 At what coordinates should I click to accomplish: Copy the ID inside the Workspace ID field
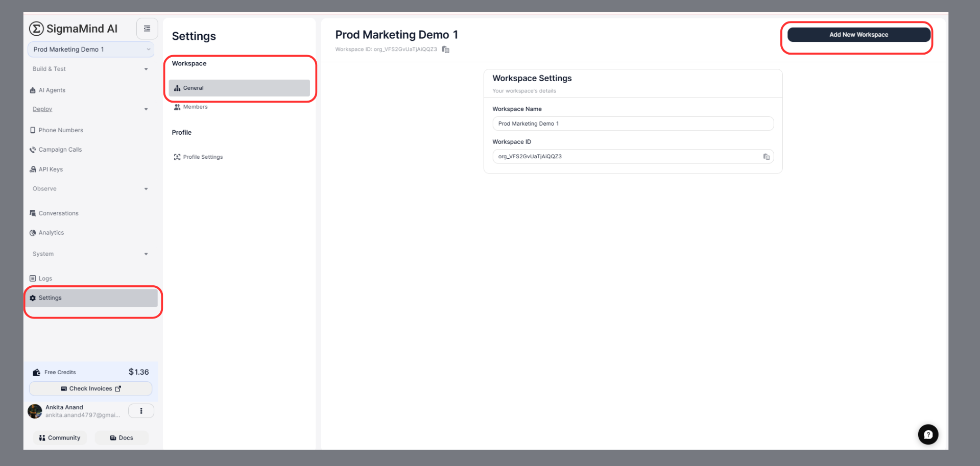click(x=766, y=157)
